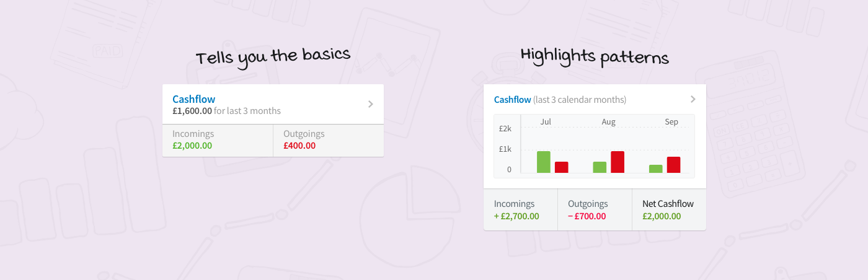Select the August red outgoings bar

(618, 162)
